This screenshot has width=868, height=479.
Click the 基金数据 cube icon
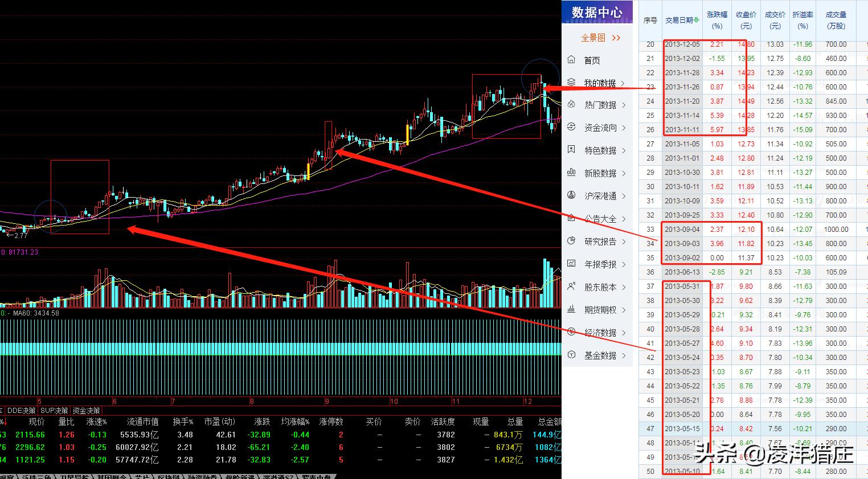coord(572,355)
